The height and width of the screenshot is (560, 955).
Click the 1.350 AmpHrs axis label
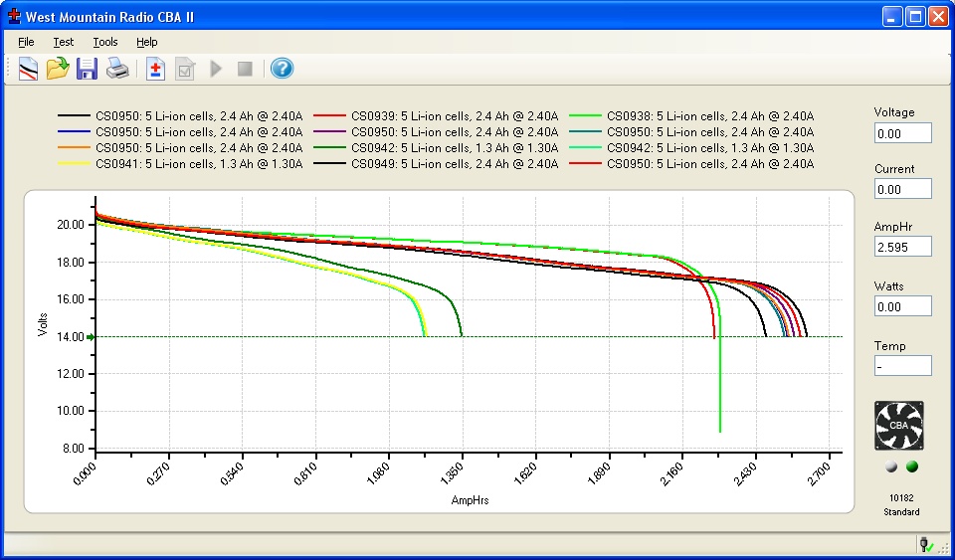[x=452, y=471]
